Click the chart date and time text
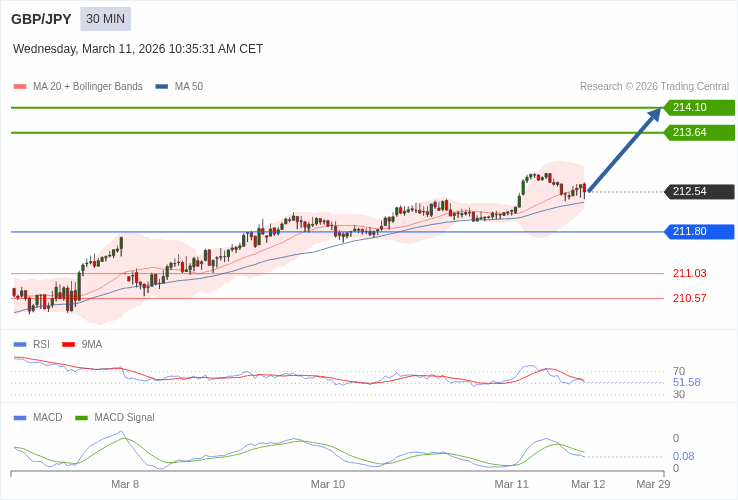738x500 pixels. pos(138,49)
